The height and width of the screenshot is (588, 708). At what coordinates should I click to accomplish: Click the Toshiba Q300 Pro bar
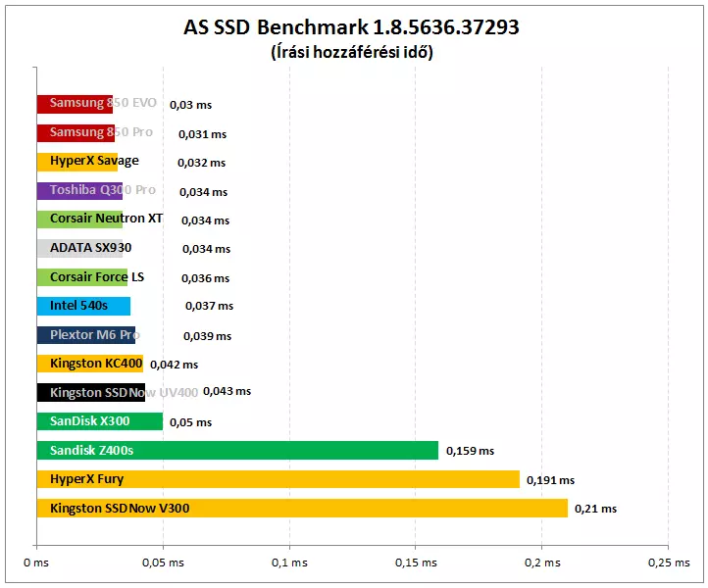80,191
